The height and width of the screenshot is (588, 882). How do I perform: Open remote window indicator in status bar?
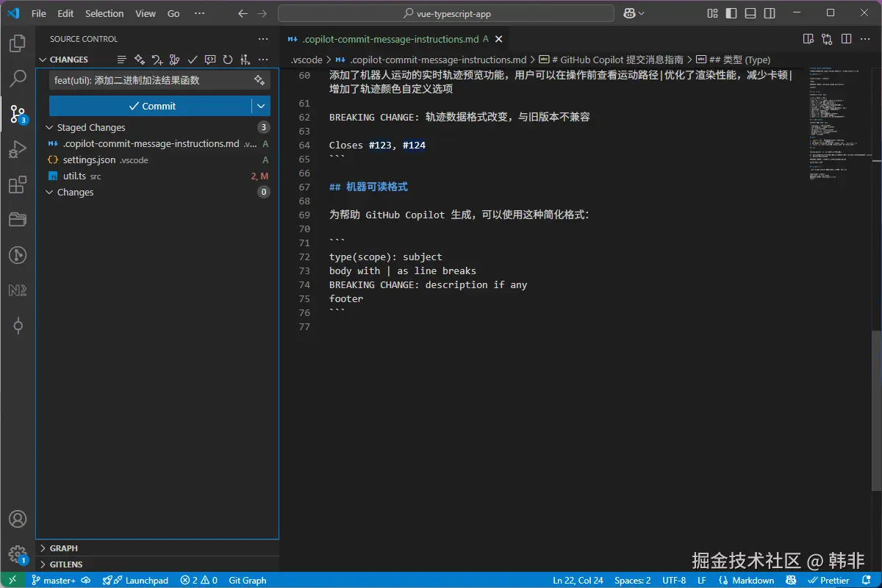point(12,580)
